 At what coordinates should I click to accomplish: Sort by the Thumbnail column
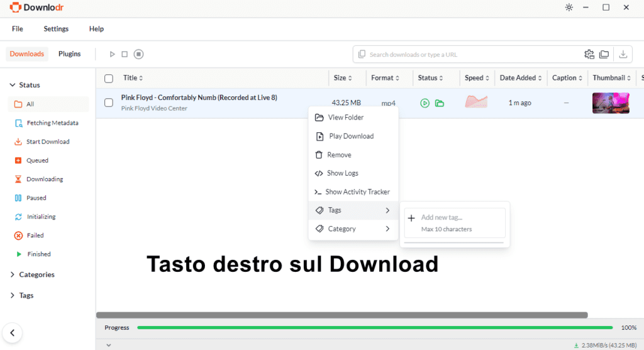point(611,77)
